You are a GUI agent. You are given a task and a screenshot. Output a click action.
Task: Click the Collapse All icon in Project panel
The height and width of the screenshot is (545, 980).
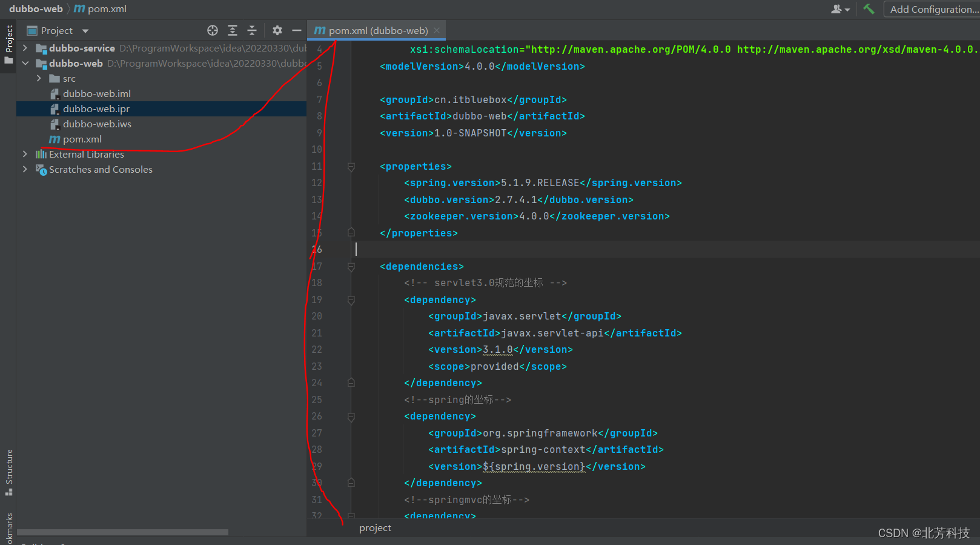coord(252,30)
